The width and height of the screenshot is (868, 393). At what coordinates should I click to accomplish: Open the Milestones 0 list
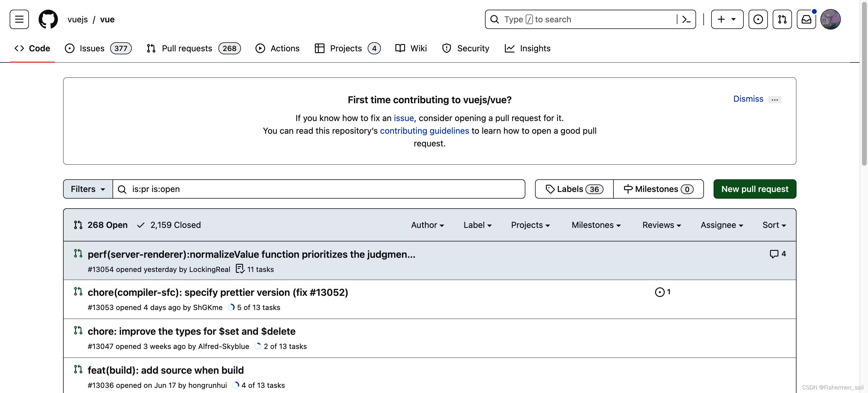(658, 189)
